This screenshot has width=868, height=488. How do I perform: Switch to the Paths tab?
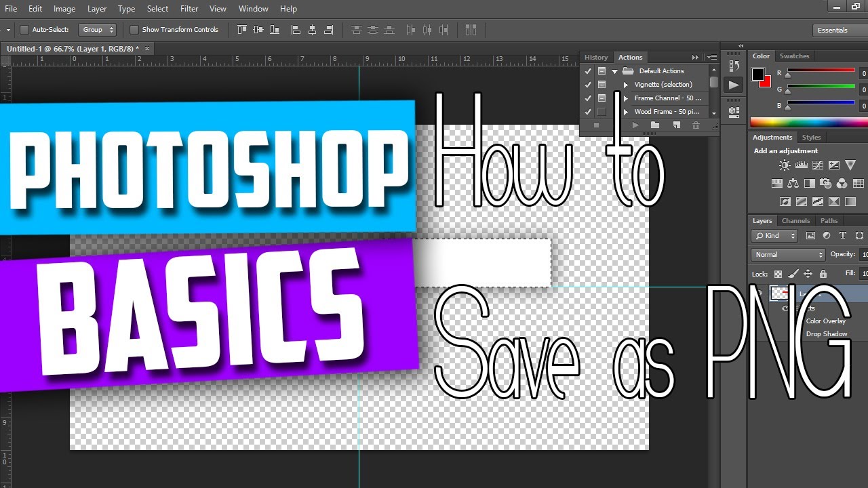(829, 221)
